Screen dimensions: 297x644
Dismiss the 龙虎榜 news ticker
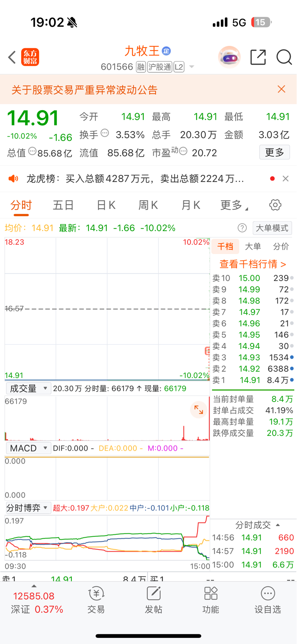click(286, 179)
